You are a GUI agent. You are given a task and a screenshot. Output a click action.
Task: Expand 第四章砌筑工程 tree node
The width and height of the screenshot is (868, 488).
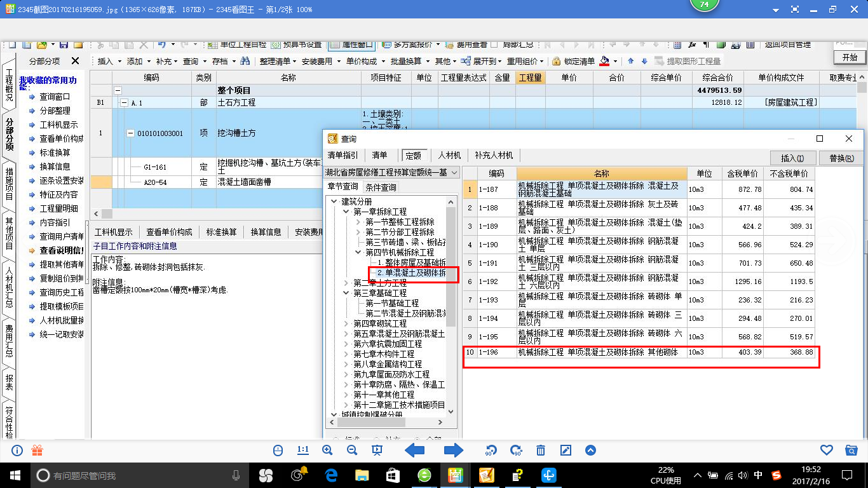point(346,323)
